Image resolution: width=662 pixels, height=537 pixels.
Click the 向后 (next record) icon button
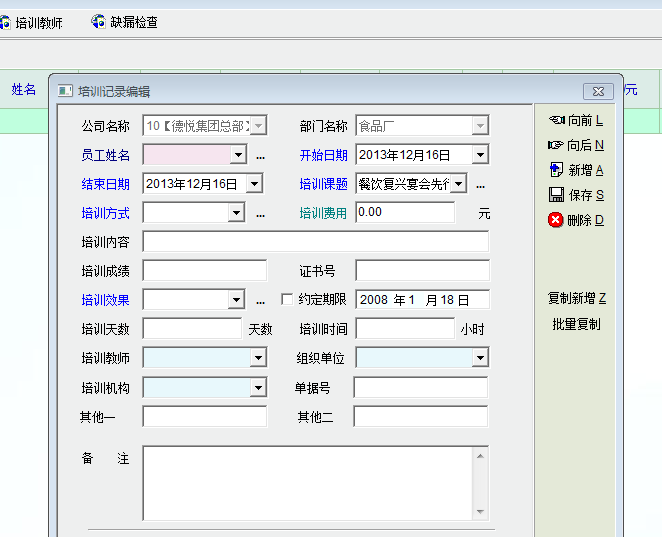pos(556,145)
